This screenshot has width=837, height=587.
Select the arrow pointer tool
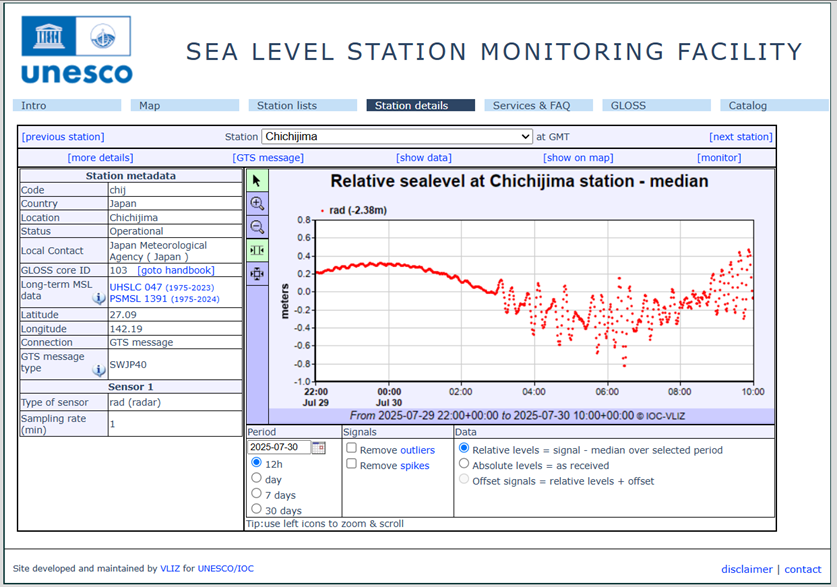click(x=257, y=179)
